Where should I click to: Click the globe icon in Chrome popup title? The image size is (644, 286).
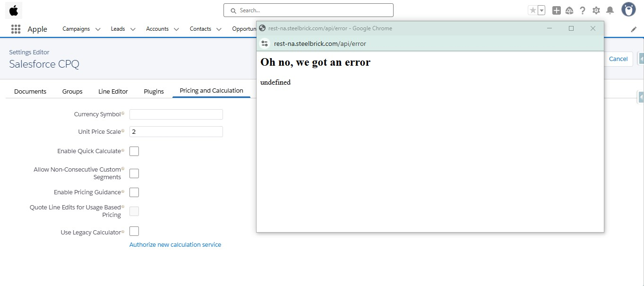click(263, 28)
